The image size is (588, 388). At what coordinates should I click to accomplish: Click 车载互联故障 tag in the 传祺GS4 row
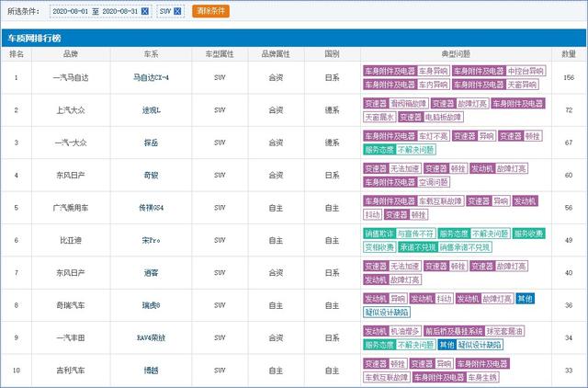(440, 201)
